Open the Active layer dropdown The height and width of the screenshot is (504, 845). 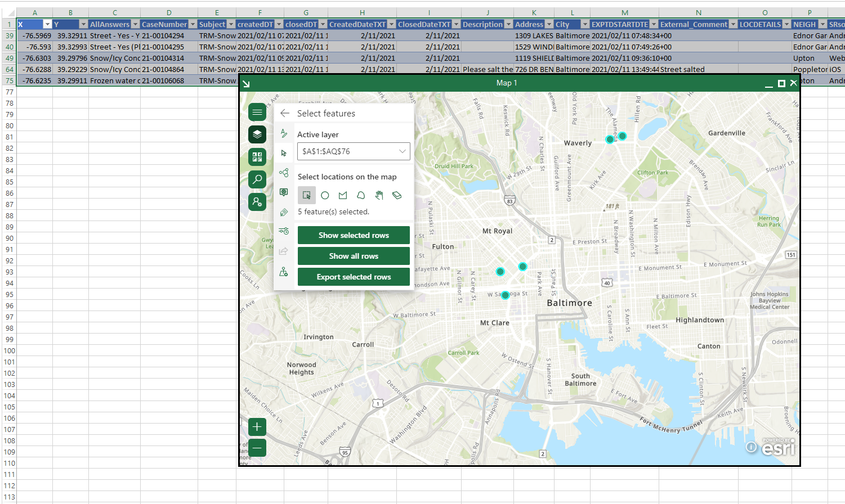click(402, 151)
